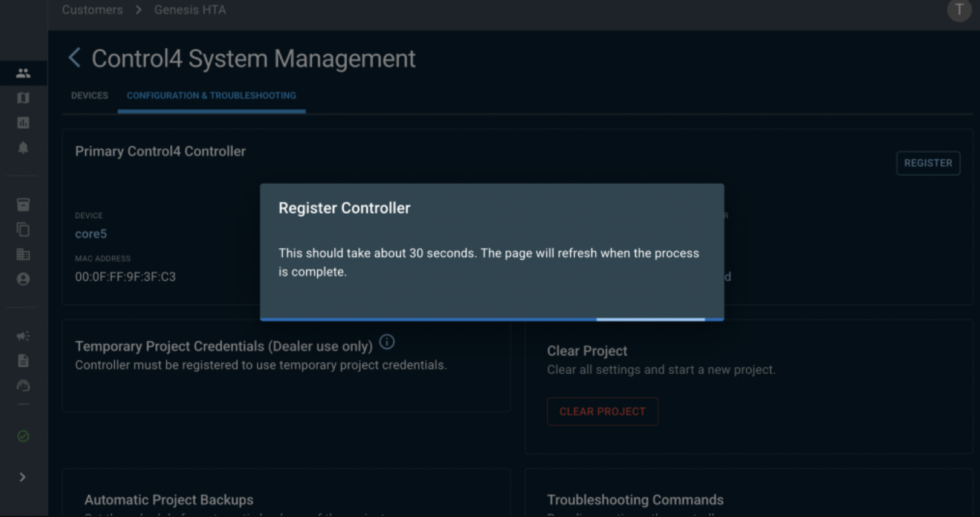Open the Customers people icon in sidebar
The image size is (980, 517).
23,73
